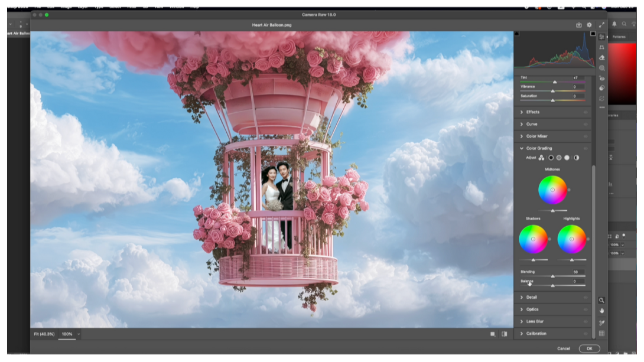The height and width of the screenshot is (362, 644).
Task: Select the Zoom magnifier tool
Action: [601, 301]
